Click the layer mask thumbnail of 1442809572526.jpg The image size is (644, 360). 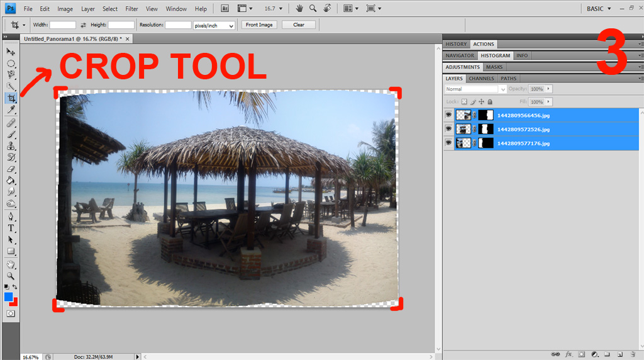click(x=486, y=129)
